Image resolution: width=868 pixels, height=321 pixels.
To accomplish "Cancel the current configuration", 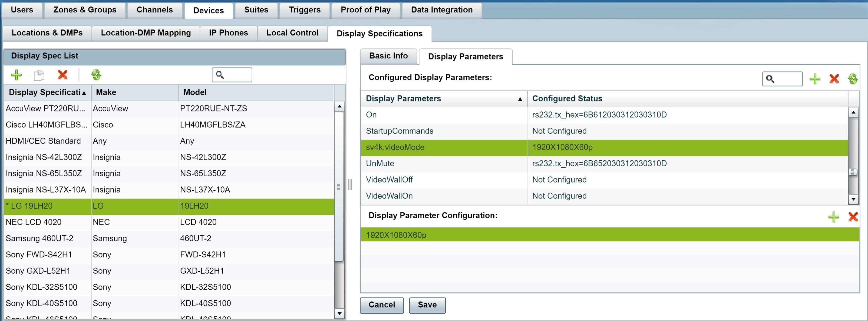I will click(x=381, y=305).
